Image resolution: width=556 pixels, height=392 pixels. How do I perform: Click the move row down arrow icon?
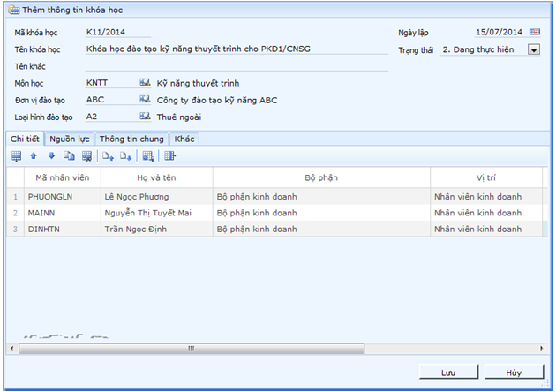51,156
